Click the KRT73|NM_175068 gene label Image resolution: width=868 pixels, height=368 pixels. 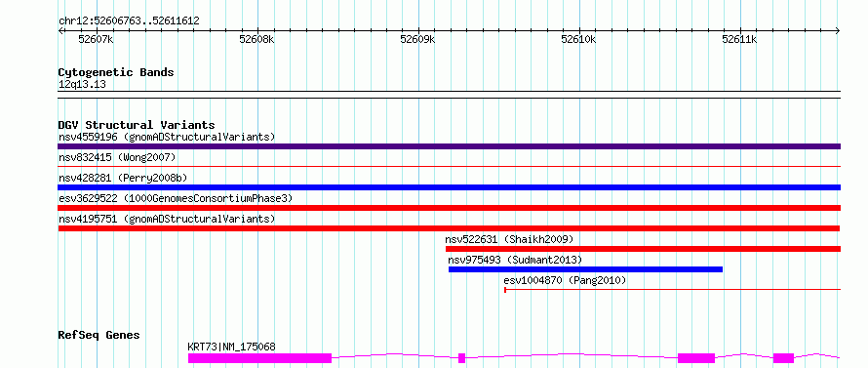click(231, 347)
